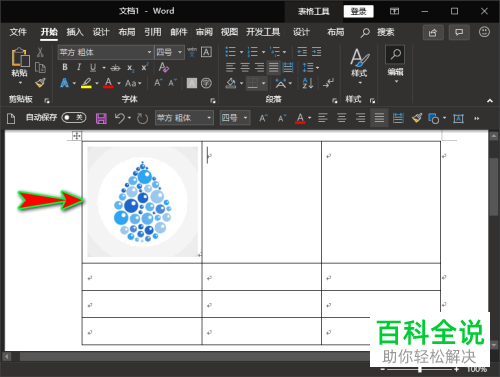Open the Comments icon
This screenshot has width=500, height=377.
tap(459, 33)
